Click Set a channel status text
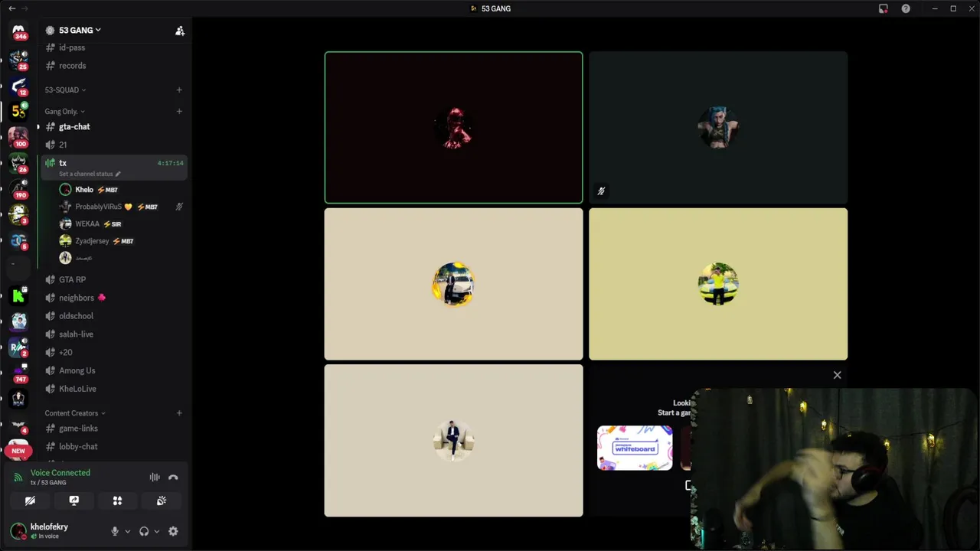 coord(86,174)
